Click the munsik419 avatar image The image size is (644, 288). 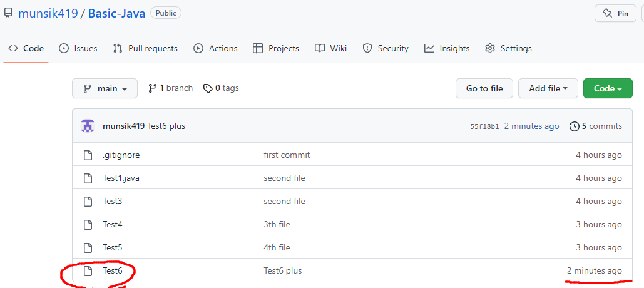(88, 126)
